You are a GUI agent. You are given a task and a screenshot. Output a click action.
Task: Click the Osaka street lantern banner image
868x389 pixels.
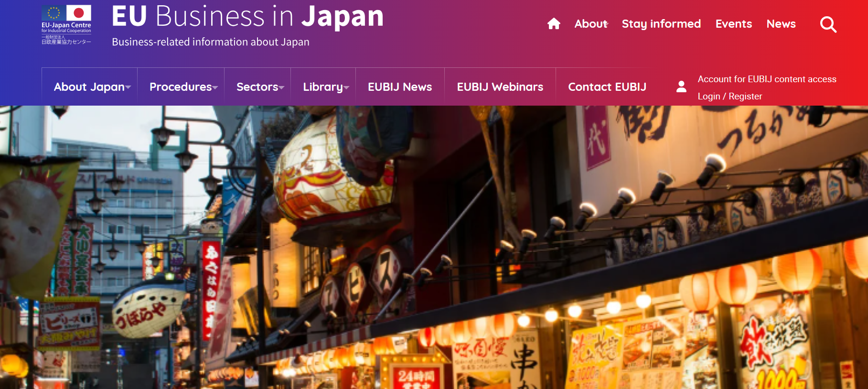pos(434,247)
